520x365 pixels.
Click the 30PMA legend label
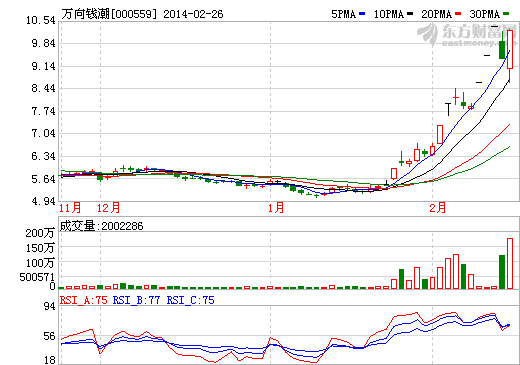click(485, 14)
